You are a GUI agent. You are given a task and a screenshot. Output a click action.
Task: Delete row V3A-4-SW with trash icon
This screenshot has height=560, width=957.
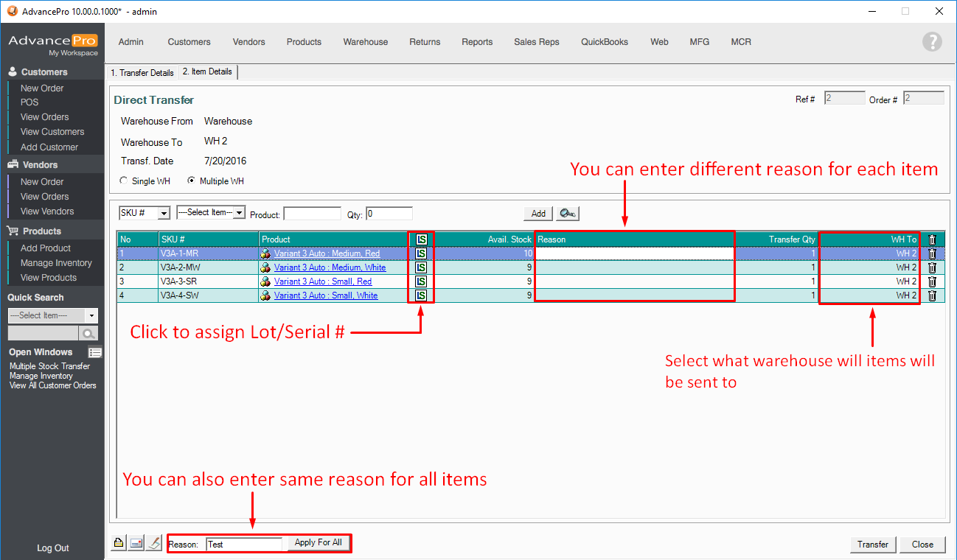[932, 295]
